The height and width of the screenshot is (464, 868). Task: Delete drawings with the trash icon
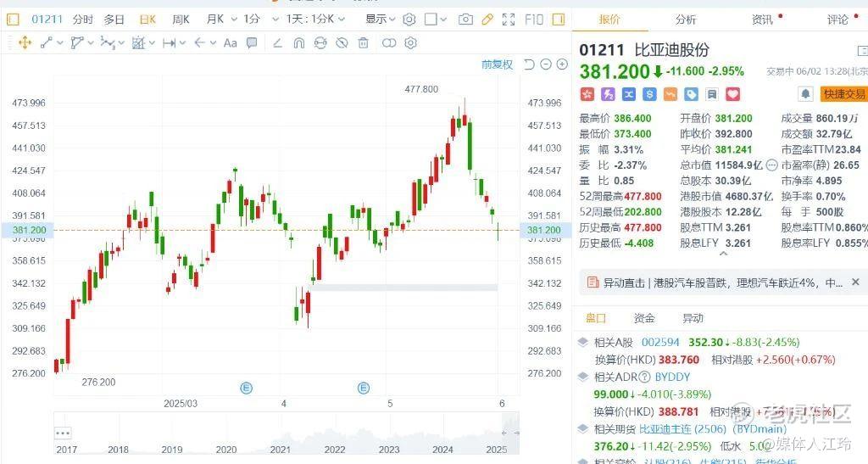tap(363, 42)
